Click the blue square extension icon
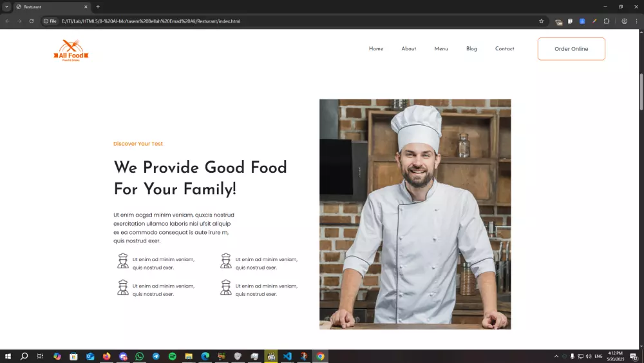 [x=582, y=21]
